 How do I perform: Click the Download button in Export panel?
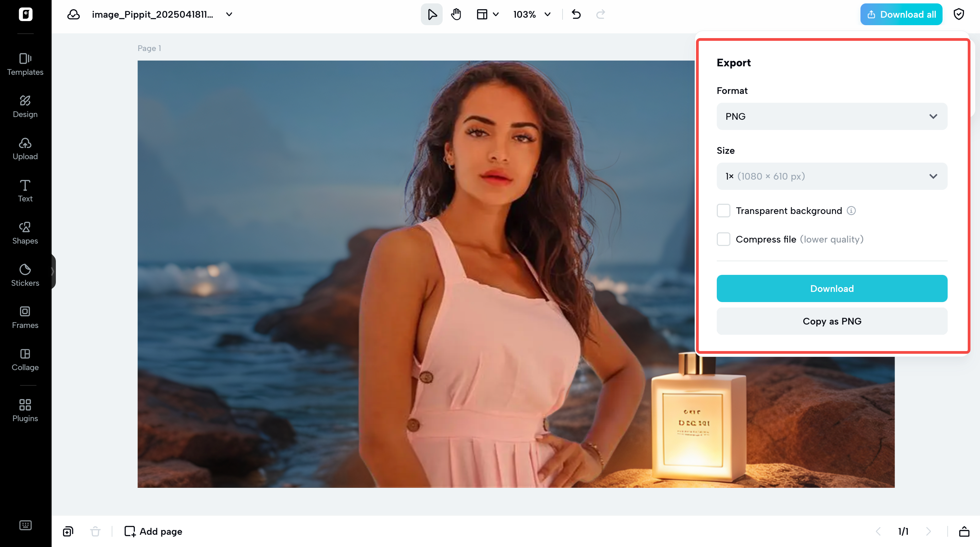coord(831,288)
